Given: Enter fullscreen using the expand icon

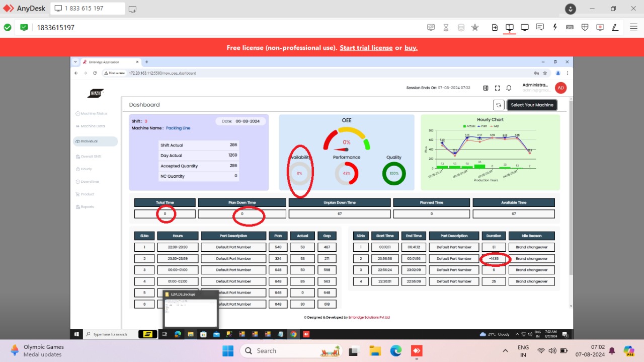Looking at the screenshot, I should (497, 88).
